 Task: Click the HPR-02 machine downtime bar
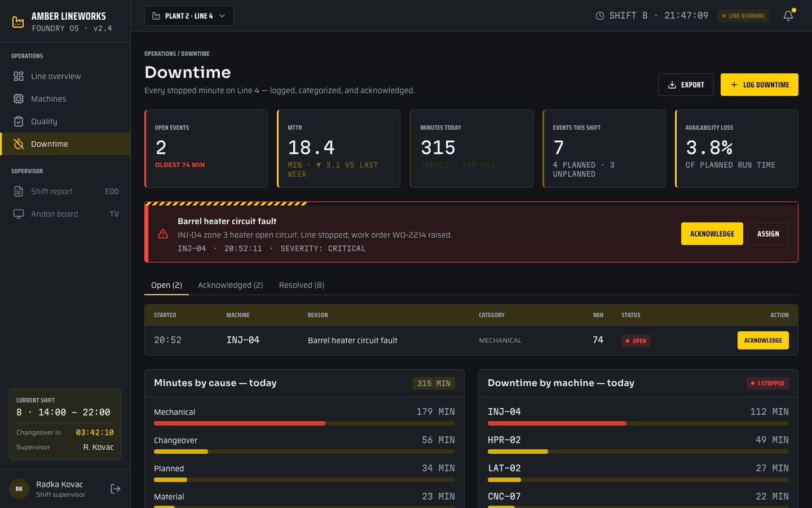pos(638,452)
